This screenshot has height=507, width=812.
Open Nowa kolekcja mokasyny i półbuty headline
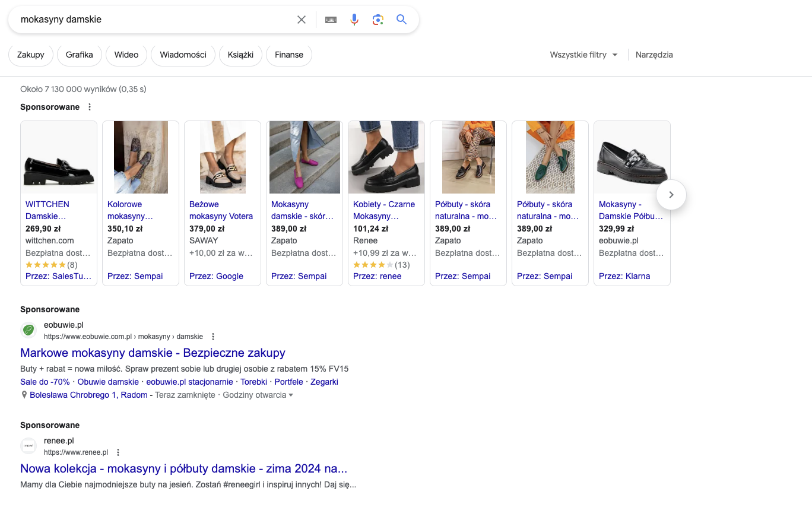tap(183, 468)
